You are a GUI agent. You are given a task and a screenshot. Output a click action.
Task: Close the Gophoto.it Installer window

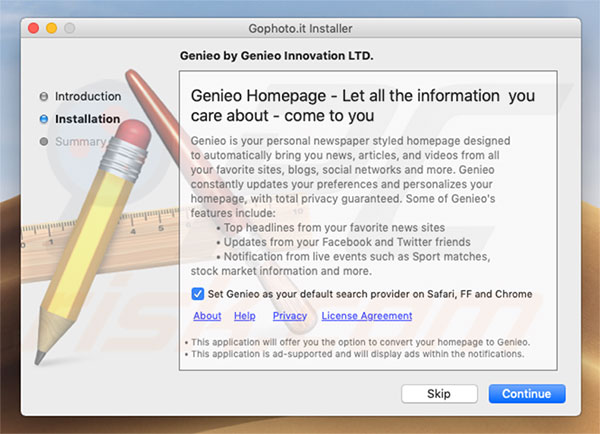34,28
